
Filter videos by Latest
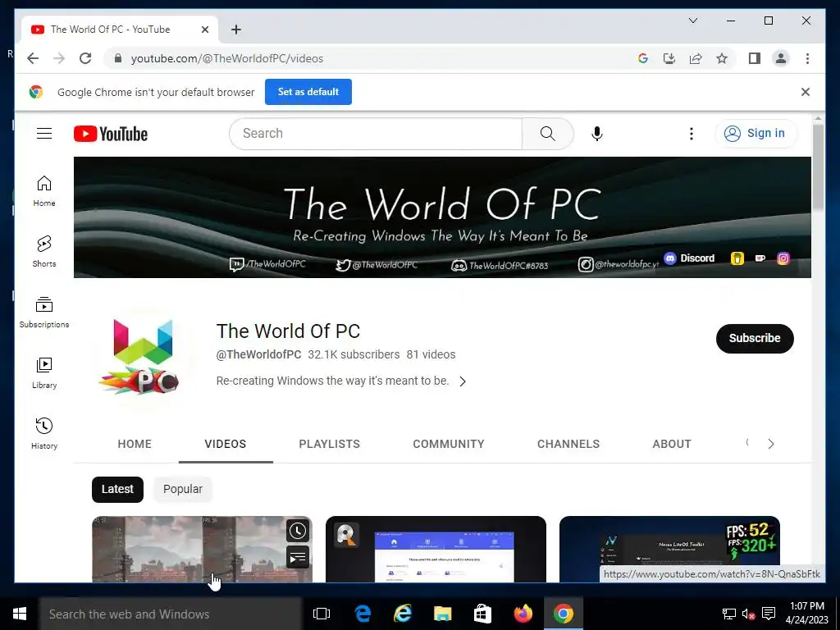click(117, 489)
